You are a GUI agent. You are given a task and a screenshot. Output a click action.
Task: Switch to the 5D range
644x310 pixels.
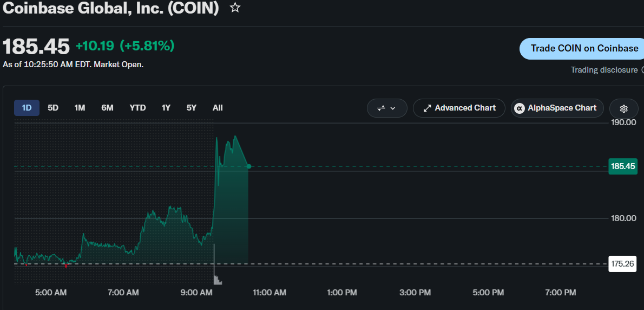53,108
